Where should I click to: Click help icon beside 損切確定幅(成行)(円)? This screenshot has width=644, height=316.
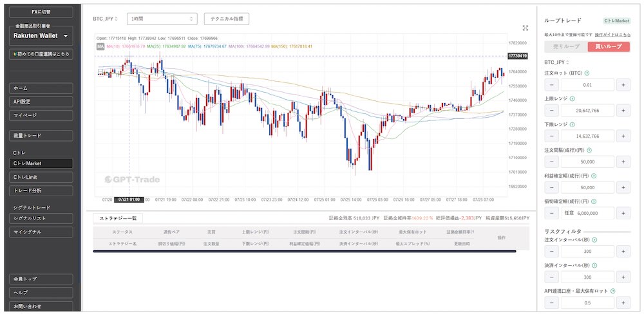(x=593, y=201)
